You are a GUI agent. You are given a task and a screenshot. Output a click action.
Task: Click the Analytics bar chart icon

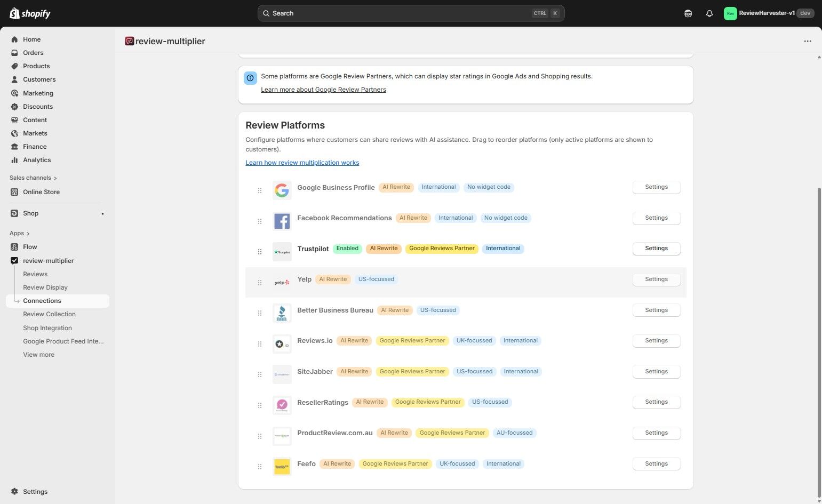pos(14,160)
